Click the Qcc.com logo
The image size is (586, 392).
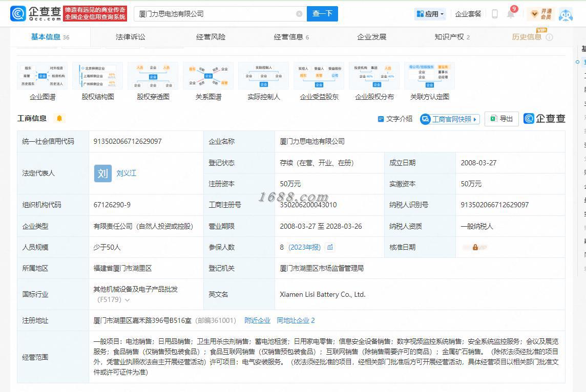point(36,13)
